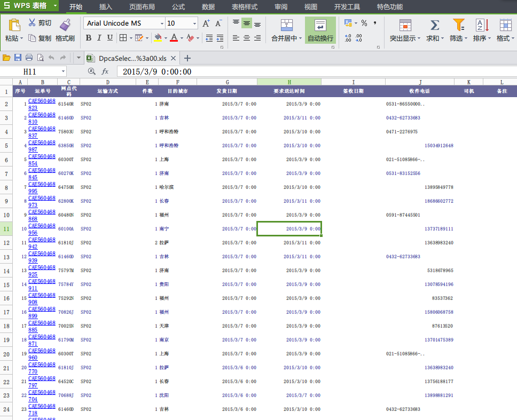The image size is (517, 420).
Task: Select column H header
Action: 289,82
